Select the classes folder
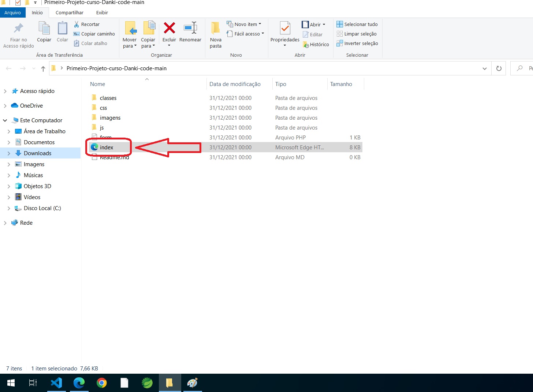The height and width of the screenshot is (392, 533). [x=108, y=98]
